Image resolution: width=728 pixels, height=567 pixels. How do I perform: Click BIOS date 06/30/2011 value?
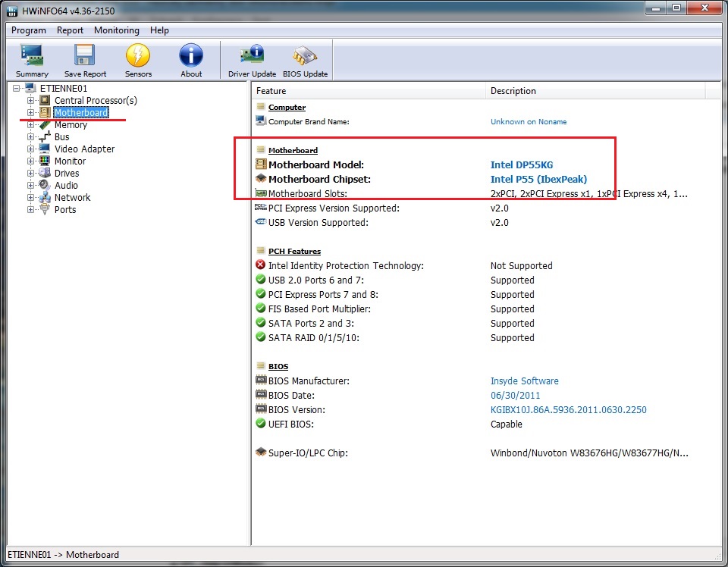[516, 396]
